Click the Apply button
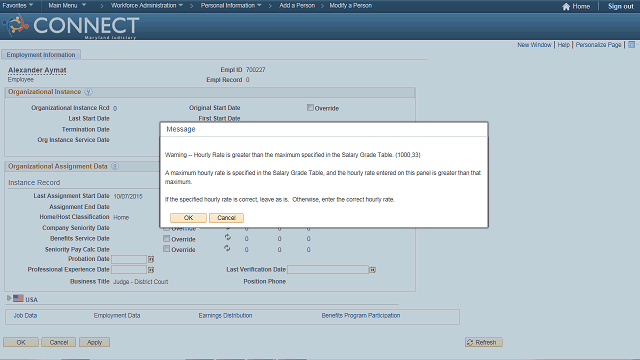640x360 pixels. (94, 342)
